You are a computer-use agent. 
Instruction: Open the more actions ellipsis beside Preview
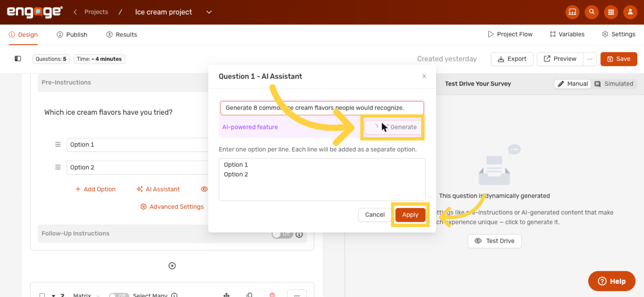point(590,59)
